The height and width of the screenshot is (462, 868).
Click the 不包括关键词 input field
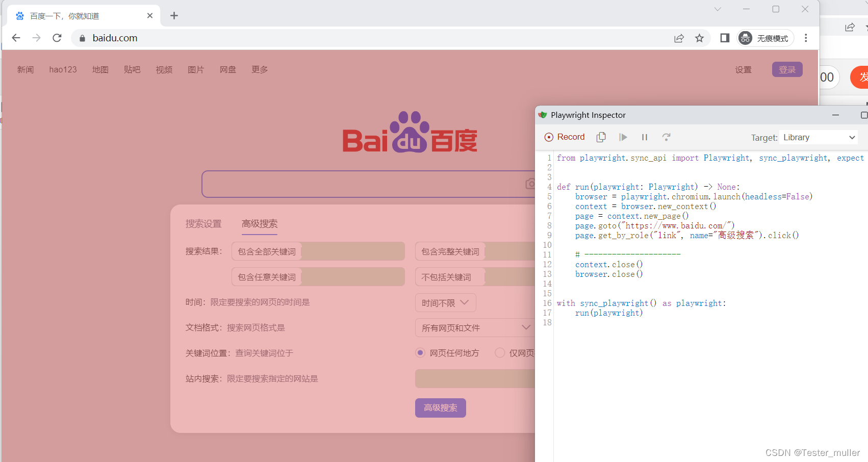click(x=510, y=277)
